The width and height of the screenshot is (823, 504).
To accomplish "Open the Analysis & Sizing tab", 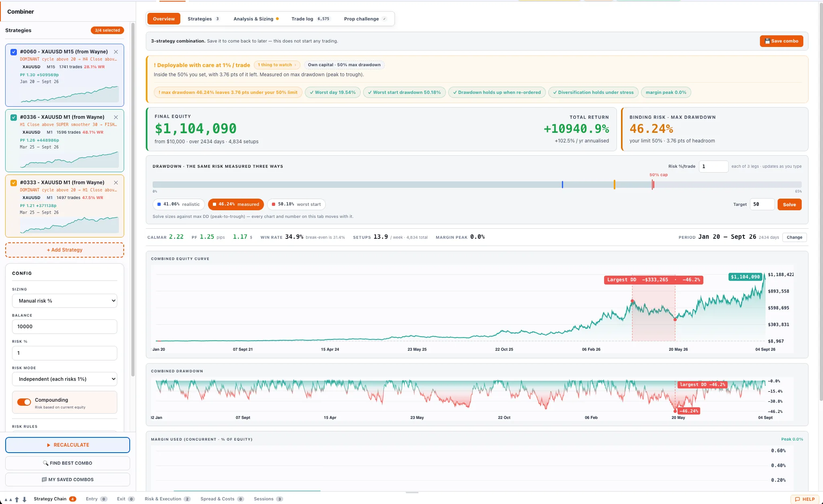I will click(256, 19).
